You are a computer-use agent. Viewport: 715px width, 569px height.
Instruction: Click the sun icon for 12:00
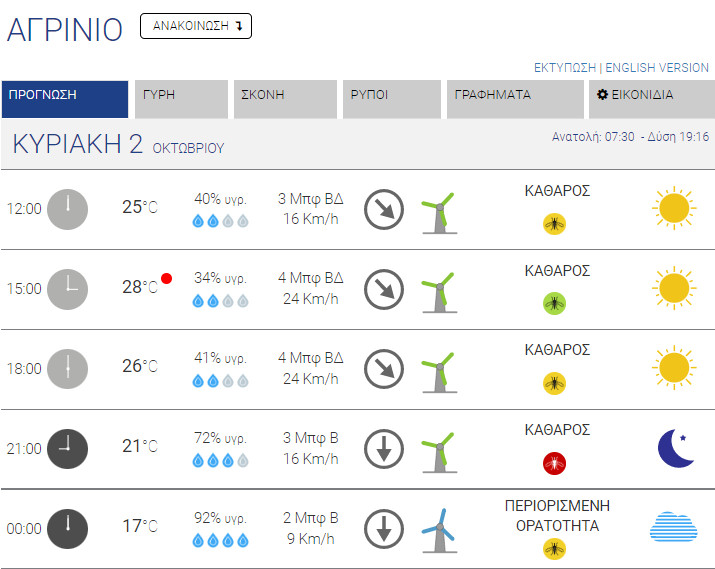point(673,208)
